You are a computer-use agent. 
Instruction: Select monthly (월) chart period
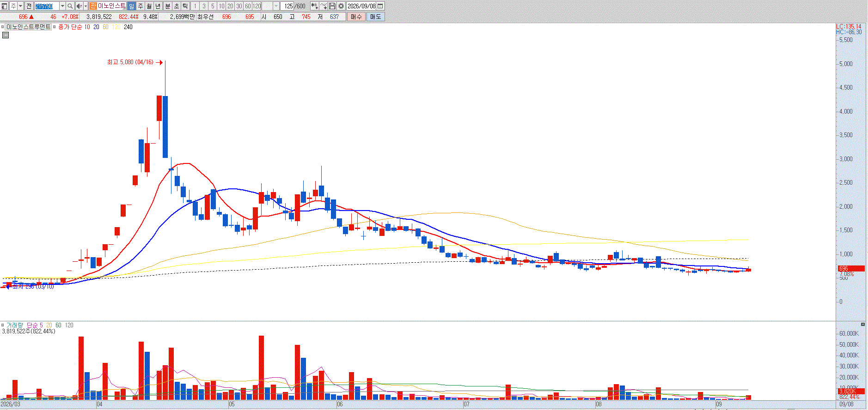tap(149, 6)
